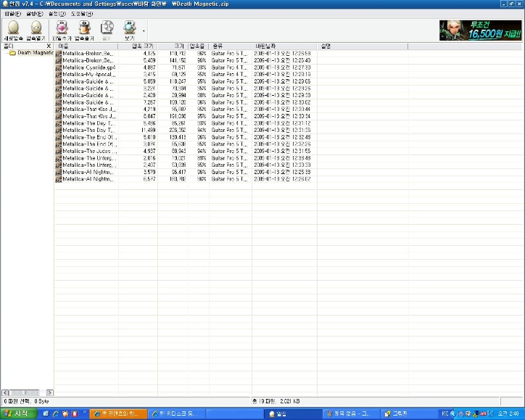This screenshot has width=525, height=420.
Task: Click the 총 19 파일 status bar text
Action: (276, 401)
